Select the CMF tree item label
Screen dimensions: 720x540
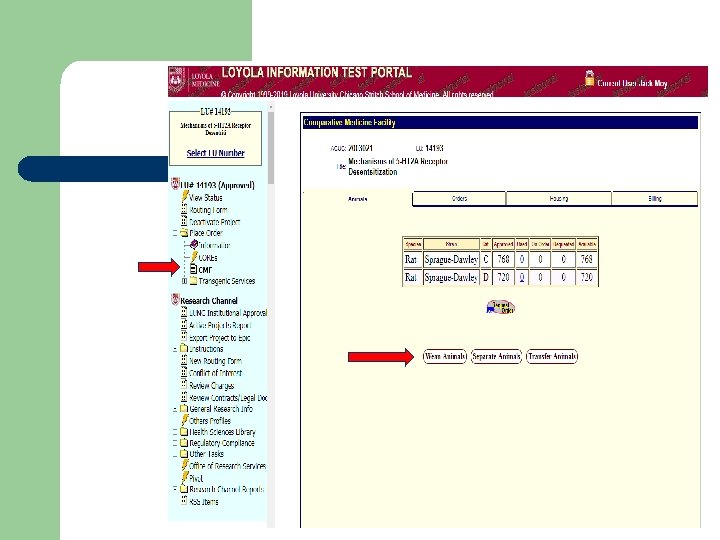pos(205,270)
